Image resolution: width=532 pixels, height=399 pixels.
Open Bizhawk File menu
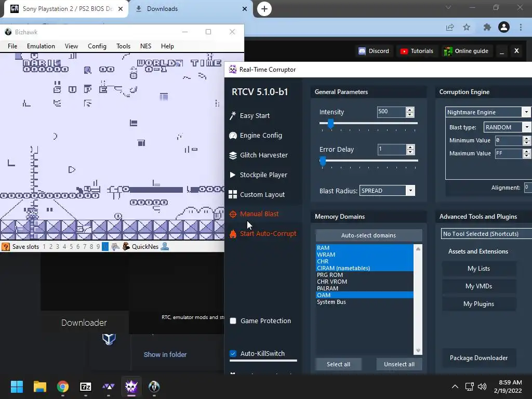[12, 46]
